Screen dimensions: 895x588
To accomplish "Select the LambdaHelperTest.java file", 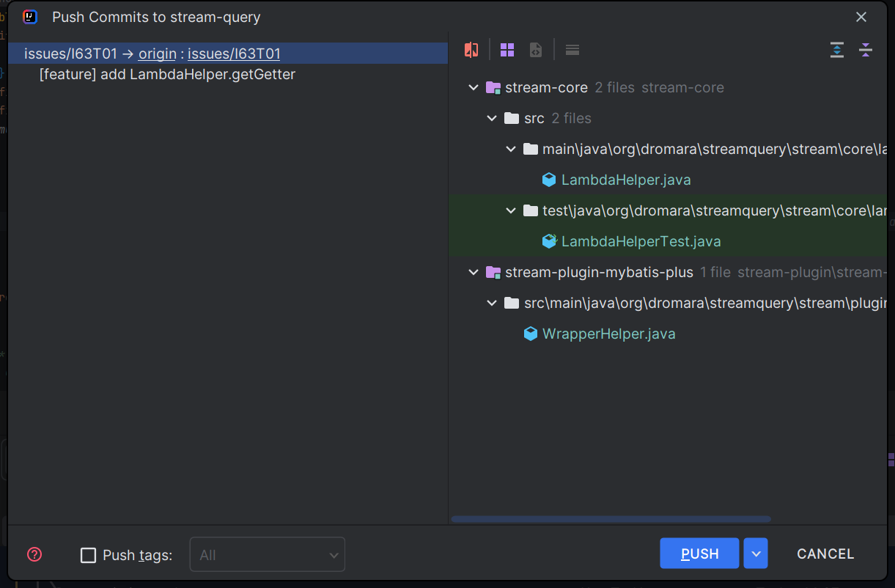I will [641, 241].
